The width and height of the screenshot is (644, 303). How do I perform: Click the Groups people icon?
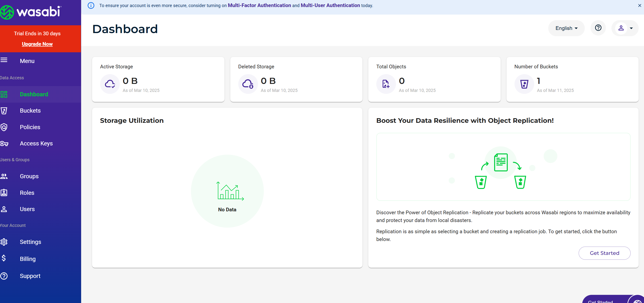pos(4,176)
